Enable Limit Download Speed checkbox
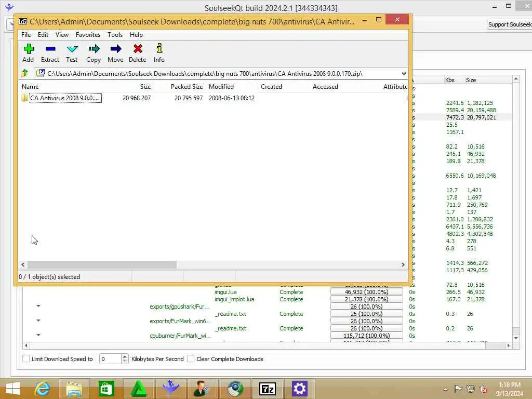Viewport: 532px width, 399px height. tap(26, 358)
